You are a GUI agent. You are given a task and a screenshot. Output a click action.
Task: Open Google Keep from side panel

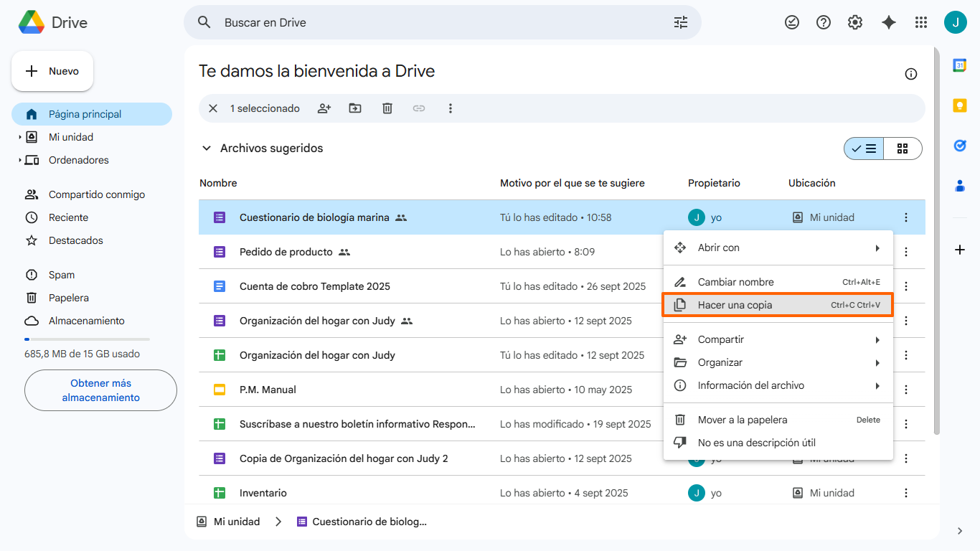click(x=960, y=105)
